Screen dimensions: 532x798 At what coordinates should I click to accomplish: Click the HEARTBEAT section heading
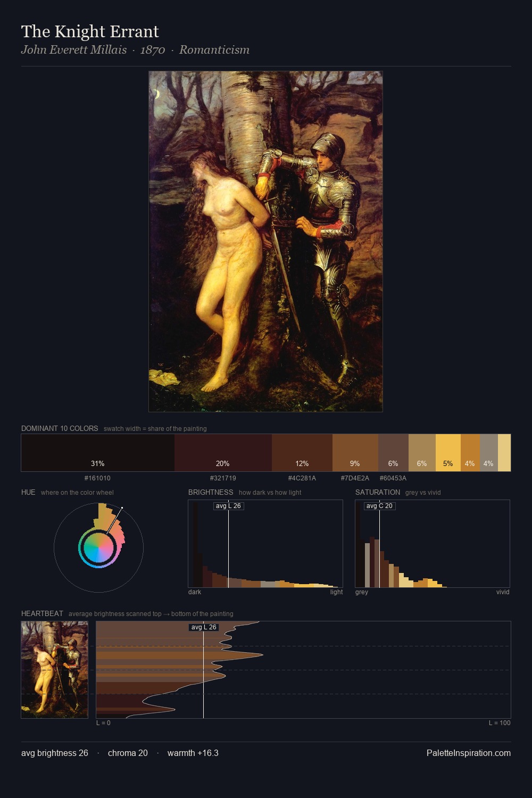click(42, 613)
